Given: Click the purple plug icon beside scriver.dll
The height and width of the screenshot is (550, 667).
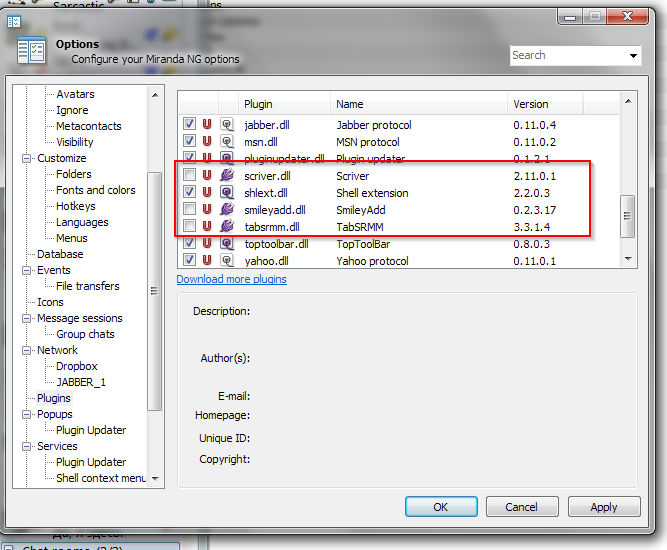Looking at the screenshot, I should (x=227, y=175).
